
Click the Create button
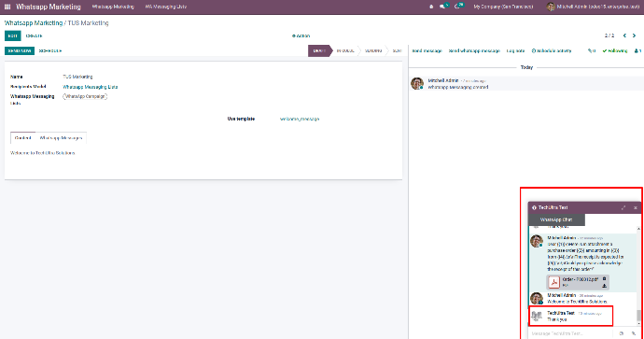pos(34,36)
